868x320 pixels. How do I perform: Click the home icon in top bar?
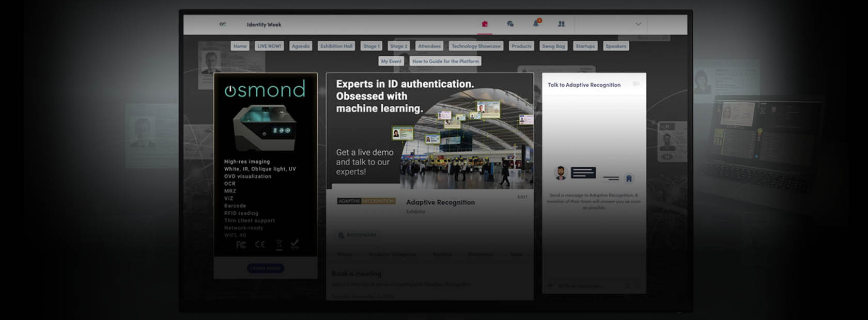pyautogui.click(x=485, y=24)
